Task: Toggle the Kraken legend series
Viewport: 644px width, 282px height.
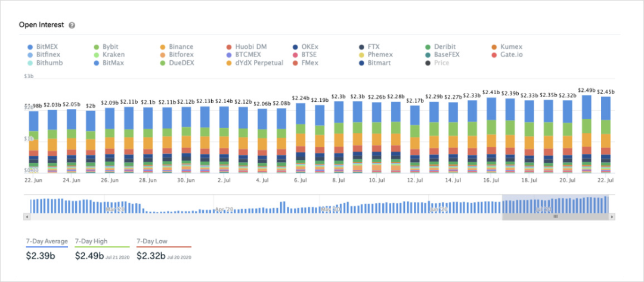Action: [x=113, y=55]
